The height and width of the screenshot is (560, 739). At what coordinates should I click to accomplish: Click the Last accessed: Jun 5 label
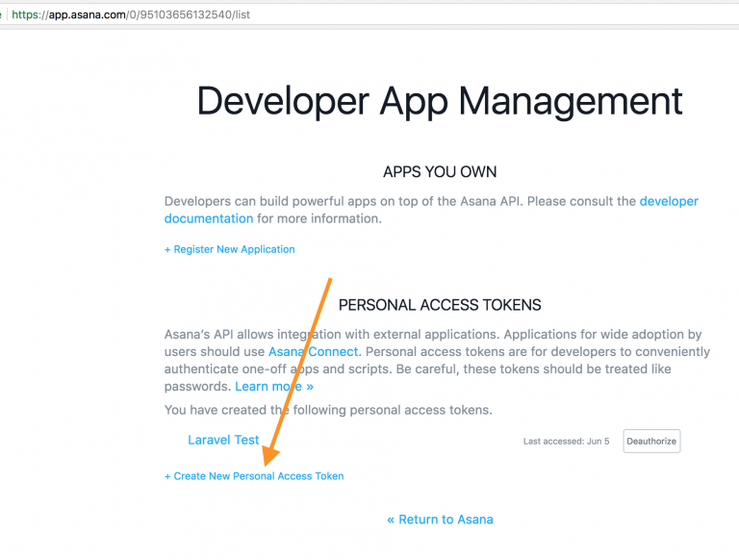tap(566, 442)
